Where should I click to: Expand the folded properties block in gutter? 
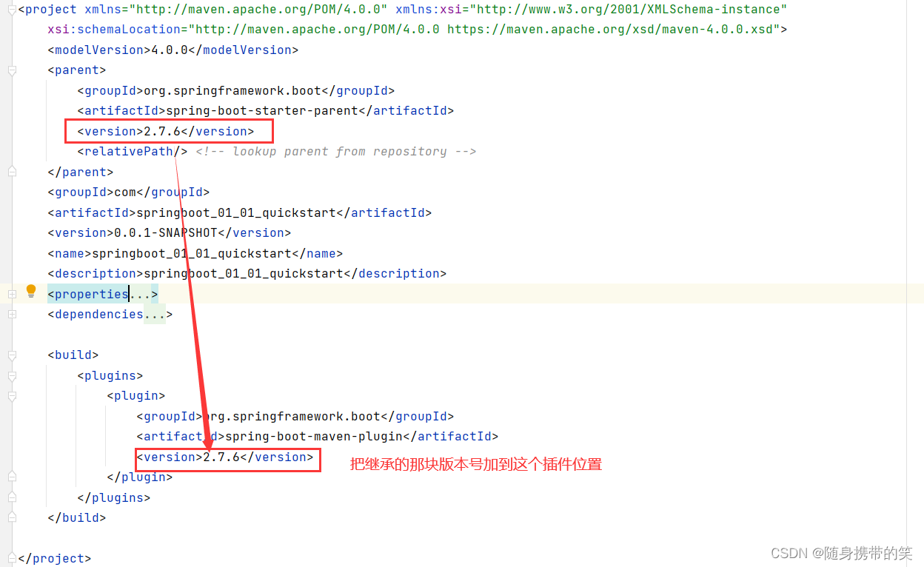[12, 294]
